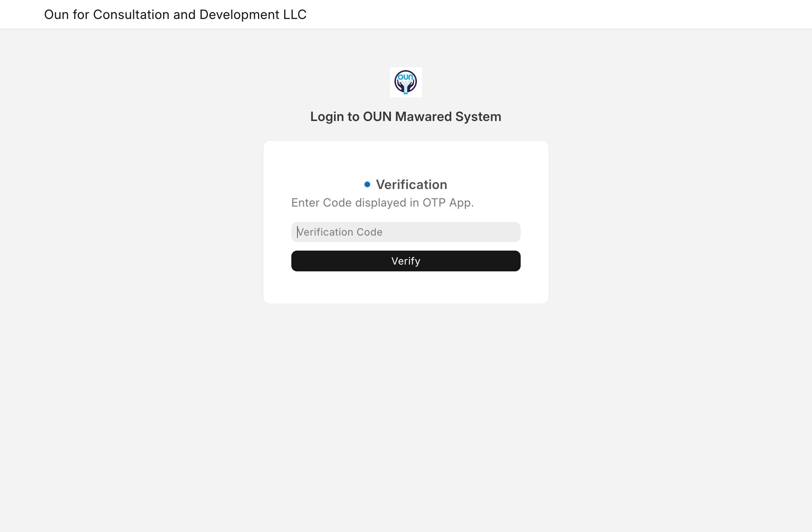The width and height of the screenshot is (812, 532).
Task: Click the Login to OUN Mawared System heading
Action: pos(406,117)
